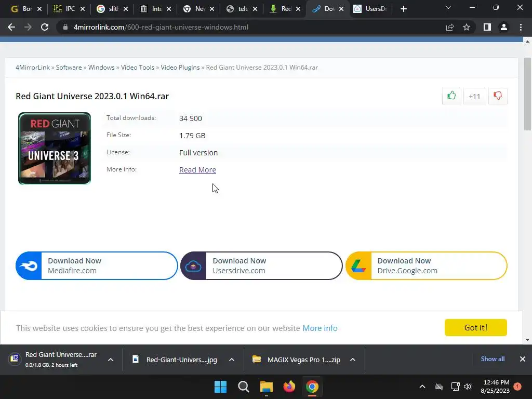Screen dimensions: 532x399
Task: Open the Video Tools breadcrumb link
Action: 138,67
